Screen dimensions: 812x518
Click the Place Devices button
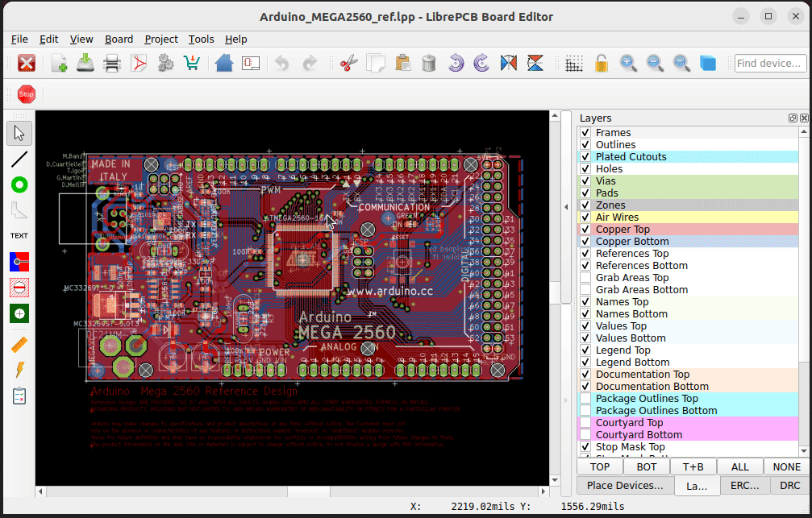tap(624, 485)
